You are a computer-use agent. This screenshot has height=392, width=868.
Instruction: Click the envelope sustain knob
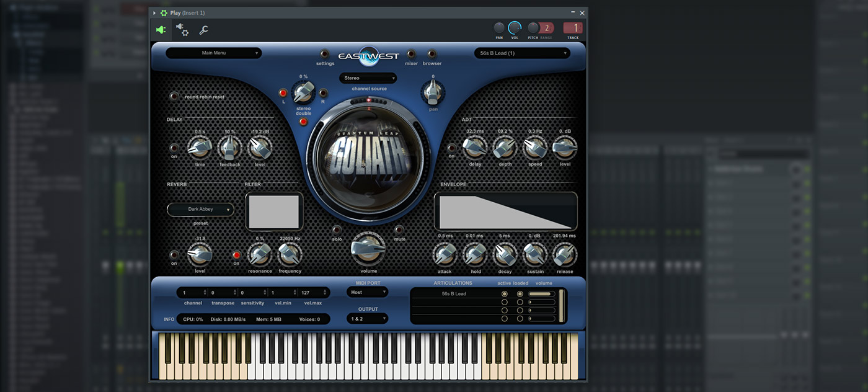pos(535,254)
